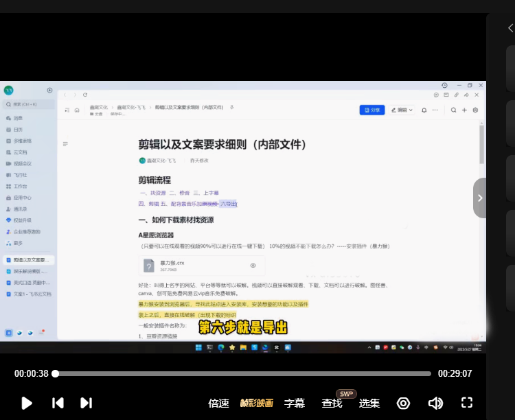Open the 查找 SVIP search feature
This screenshot has width=515, height=420.
332,404
